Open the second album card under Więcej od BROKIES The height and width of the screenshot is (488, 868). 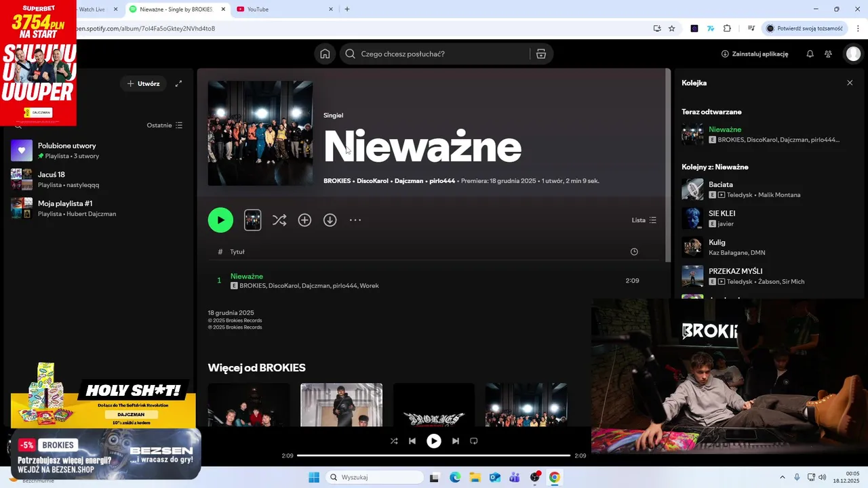[x=341, y=405]
